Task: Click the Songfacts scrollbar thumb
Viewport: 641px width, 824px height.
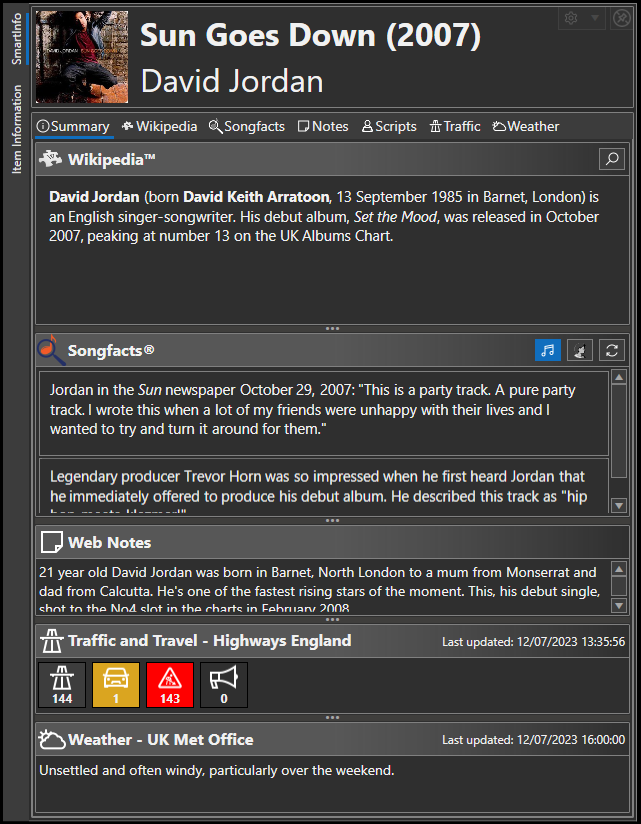Action: click(x=619, y=431)
